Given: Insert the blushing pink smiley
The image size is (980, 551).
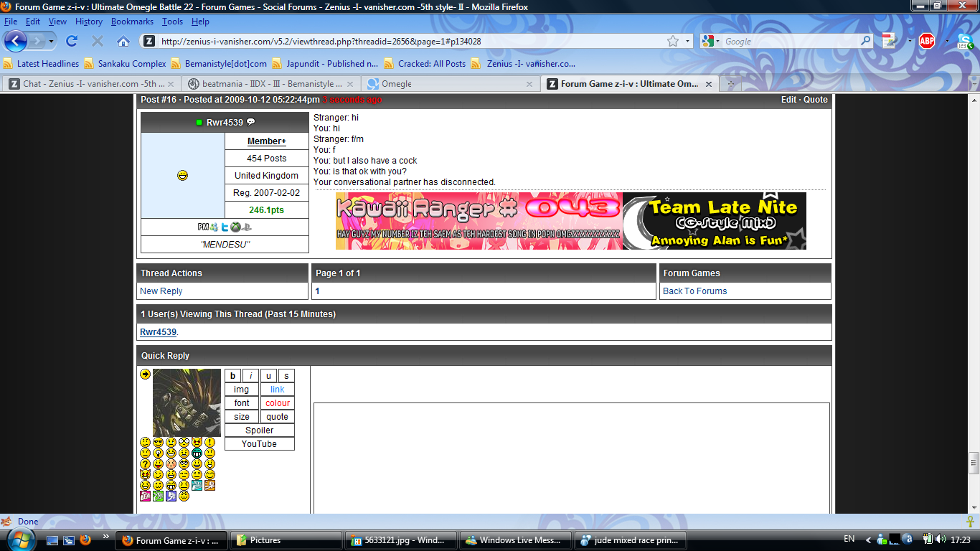Looking at the screenshot, I should point(171,464).
